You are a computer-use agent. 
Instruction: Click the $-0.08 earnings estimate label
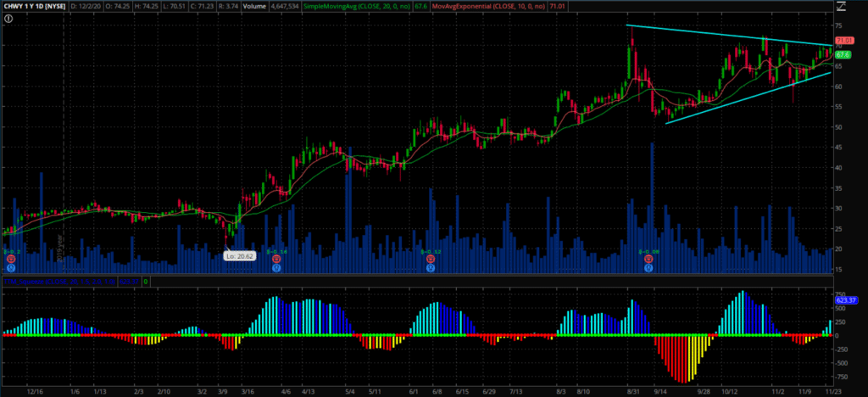click(x=649, y=251)
